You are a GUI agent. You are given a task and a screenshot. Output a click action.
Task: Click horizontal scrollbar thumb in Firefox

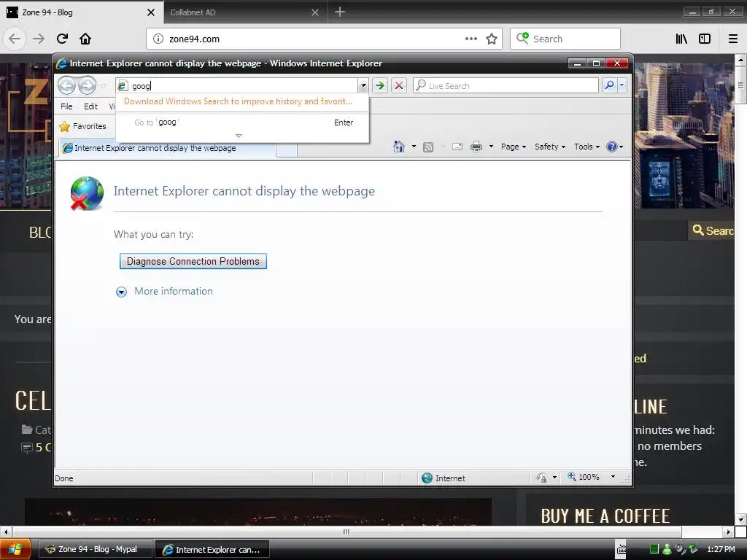[x=347, y=532]
